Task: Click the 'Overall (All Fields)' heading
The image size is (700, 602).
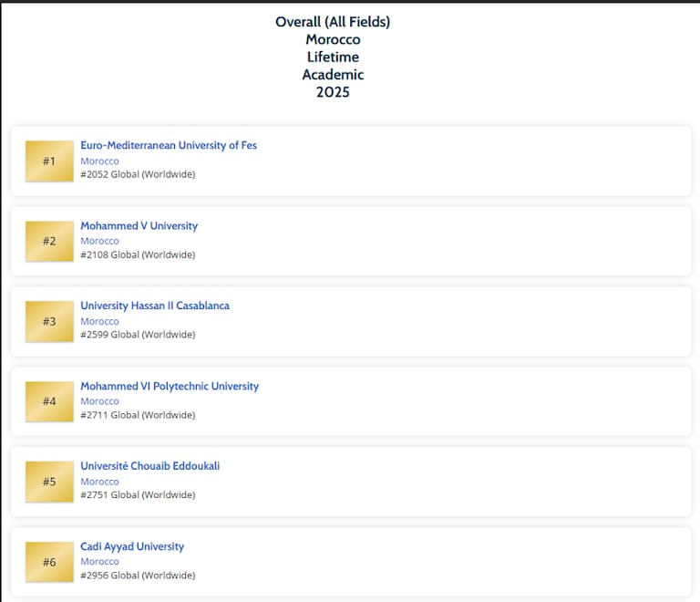Action: pos(333,22)
